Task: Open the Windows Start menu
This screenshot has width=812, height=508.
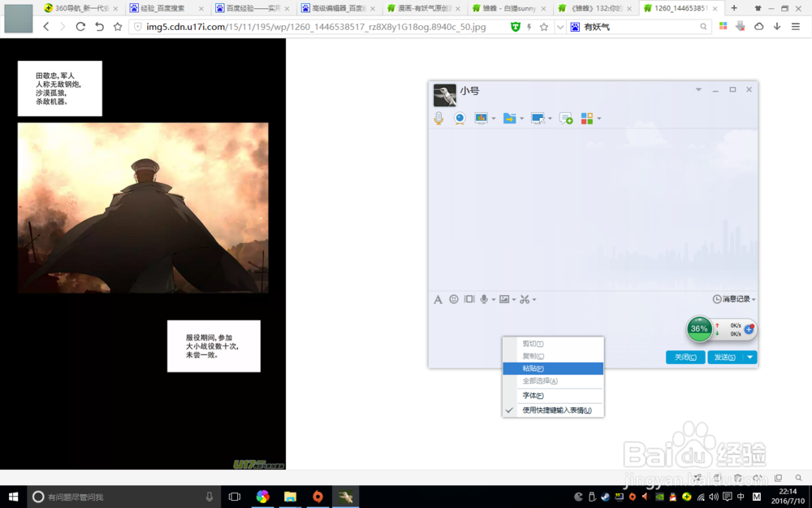Action: 14,497
